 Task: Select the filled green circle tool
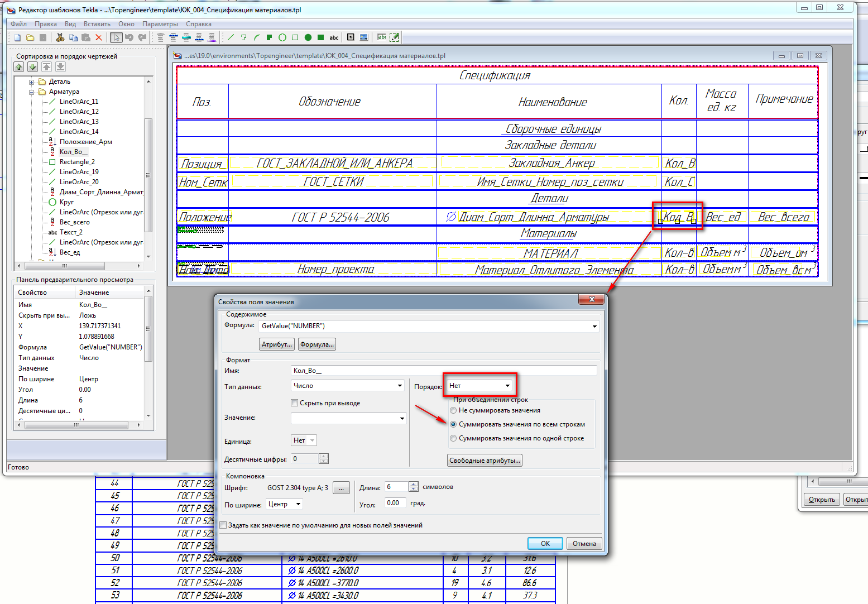tap(308, 37)
